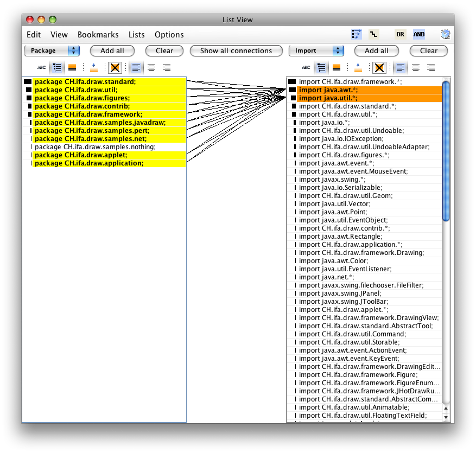This screenshot has width=476, height=453.
Task: Toggle the OR filter mode
Action: [401, 34]
